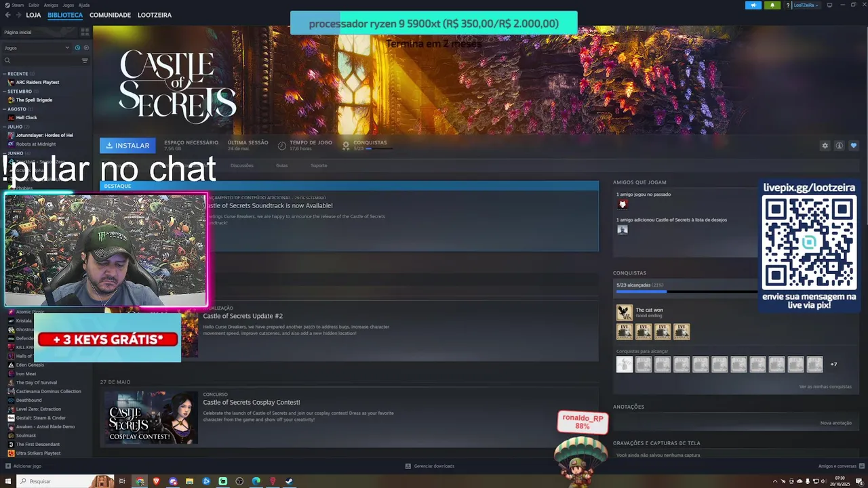Click the INSTALAR button
Image resolution: width=868 pixels, height=488 pixels.
tap(127, 145)
